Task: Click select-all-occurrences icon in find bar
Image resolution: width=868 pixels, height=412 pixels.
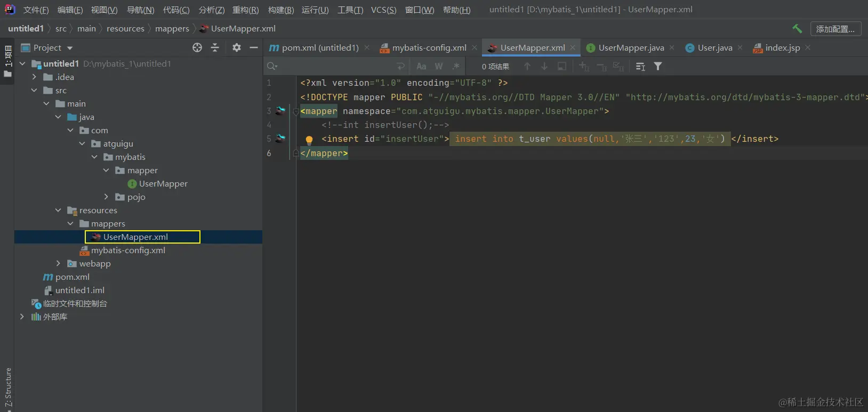Action: point(618,66)
